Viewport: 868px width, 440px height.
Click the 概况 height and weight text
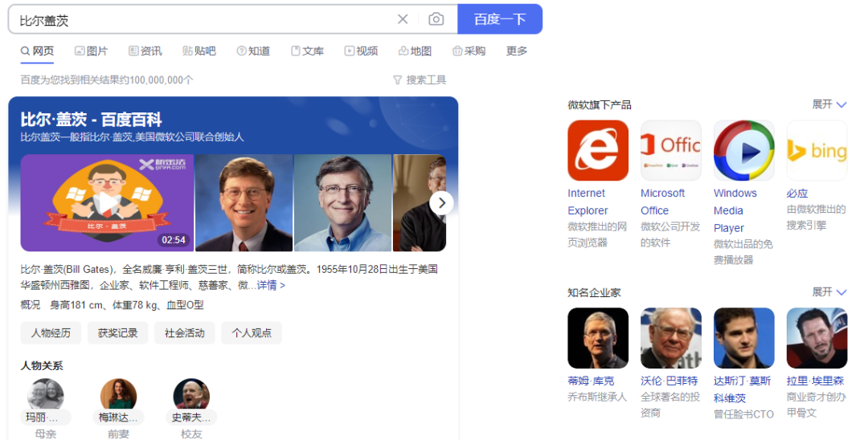click(x=113, y=305)
